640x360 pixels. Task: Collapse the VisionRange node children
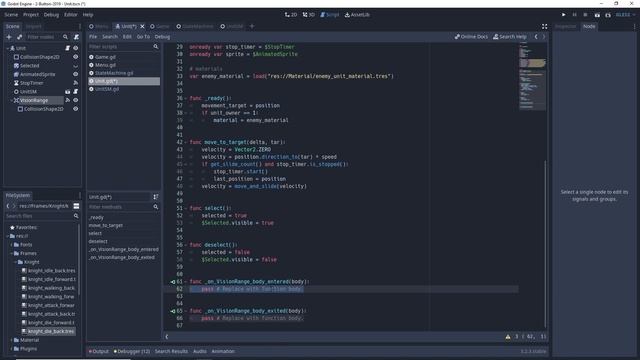tap(11, 100)
